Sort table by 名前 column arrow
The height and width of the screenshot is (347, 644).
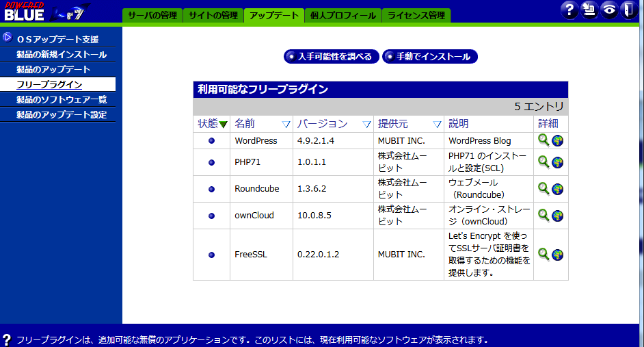click(x=286, y=124)
